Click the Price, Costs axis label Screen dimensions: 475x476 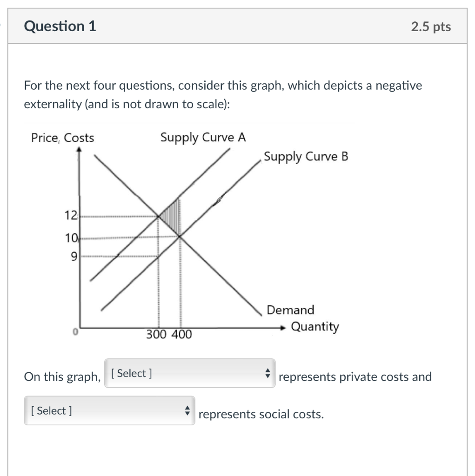point(62,138)
